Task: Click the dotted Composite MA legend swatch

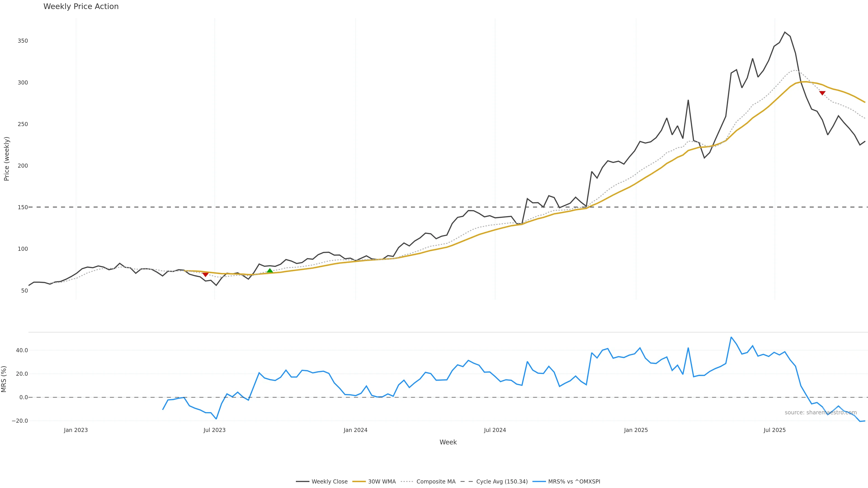Action: pyautogui.click(x=407, y=482)
